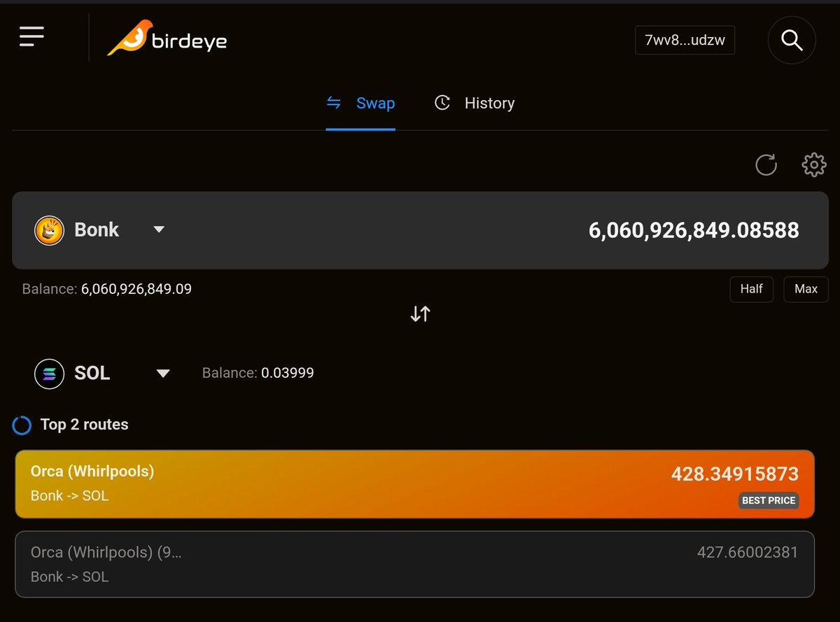Click the birdeye logo
The image size is (840, 622).
click(x=167, y=38)
